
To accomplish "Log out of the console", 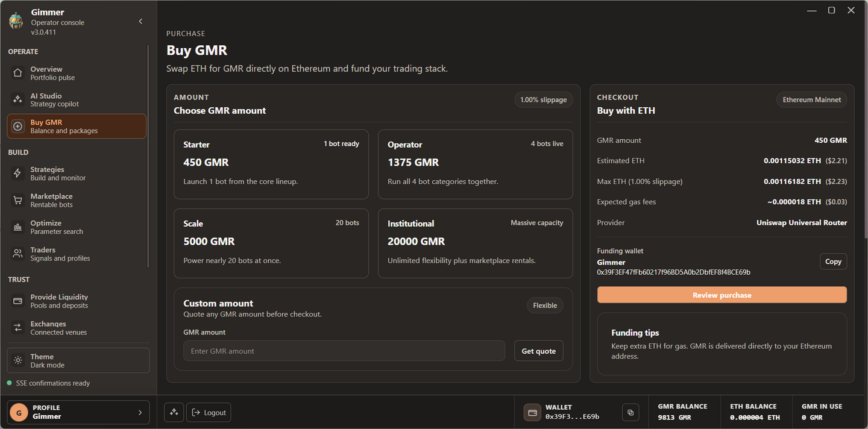I will 209,412.
